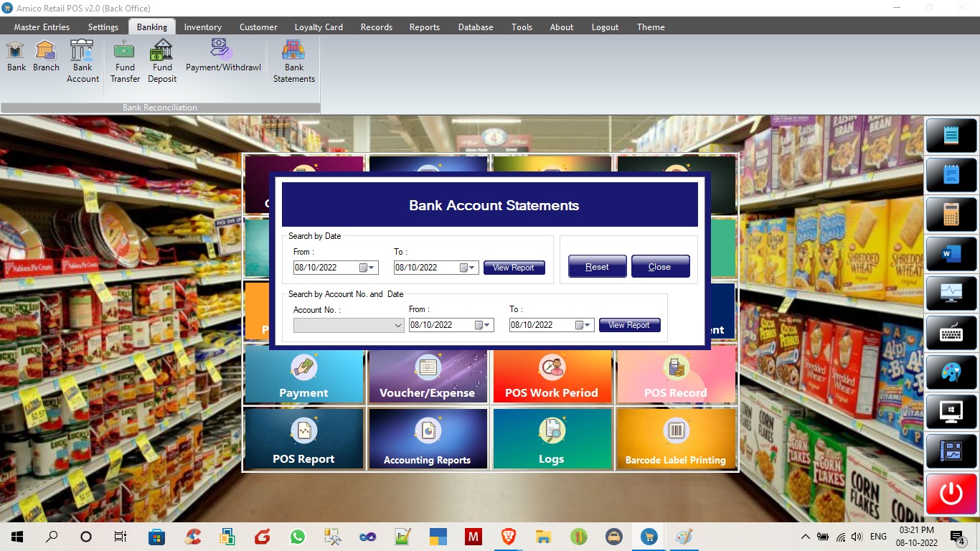Open the Fund Transfer ribbon icon
The width and height of the screenshot is (980, 551).
click(x=125, y=60)
